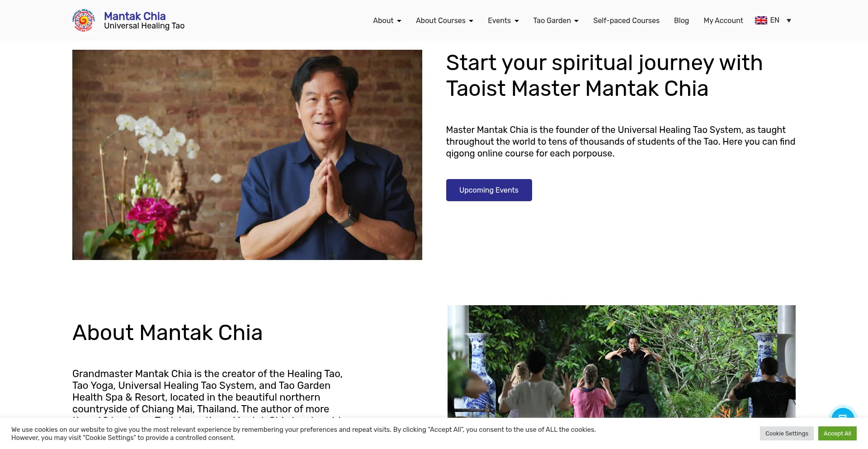Screen dimensions: 868x449
Task: Open the About Courses dropdown menu
Action: (444, 20)
